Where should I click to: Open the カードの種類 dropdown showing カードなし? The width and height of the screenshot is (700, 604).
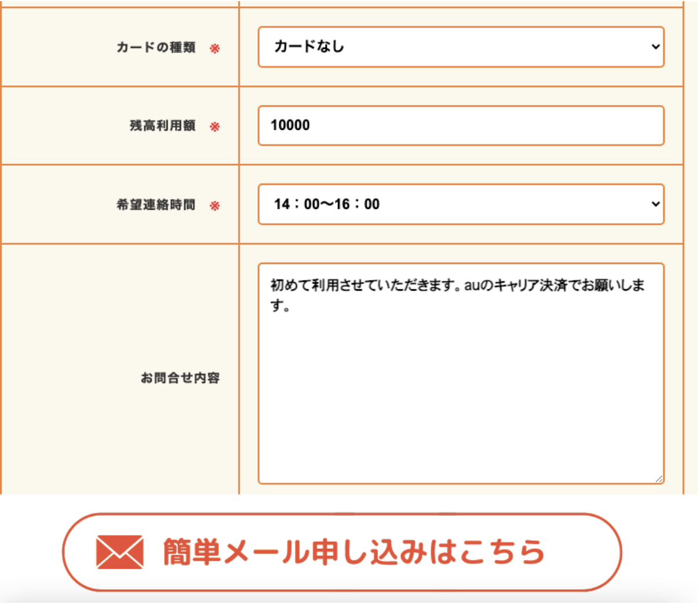click(x=461, y=47)
